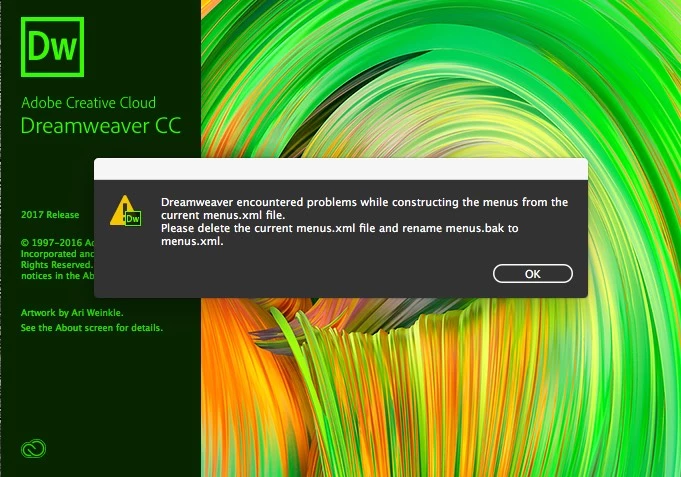Click OK to dismiss the error dialog
681x477 pixels.
point(532,274)
